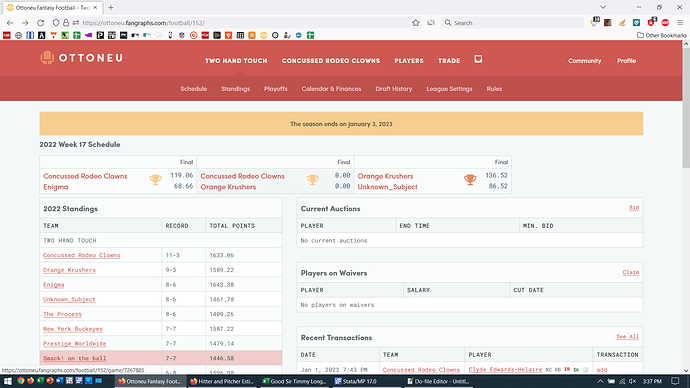Open The Process team in standings
The width and height of the screenshot is (690, 388).
click(62, 314)
